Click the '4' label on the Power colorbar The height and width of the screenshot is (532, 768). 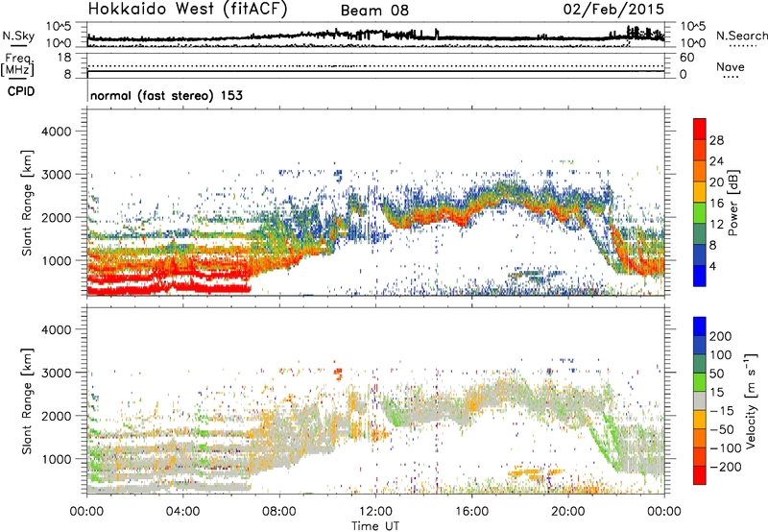712,266
